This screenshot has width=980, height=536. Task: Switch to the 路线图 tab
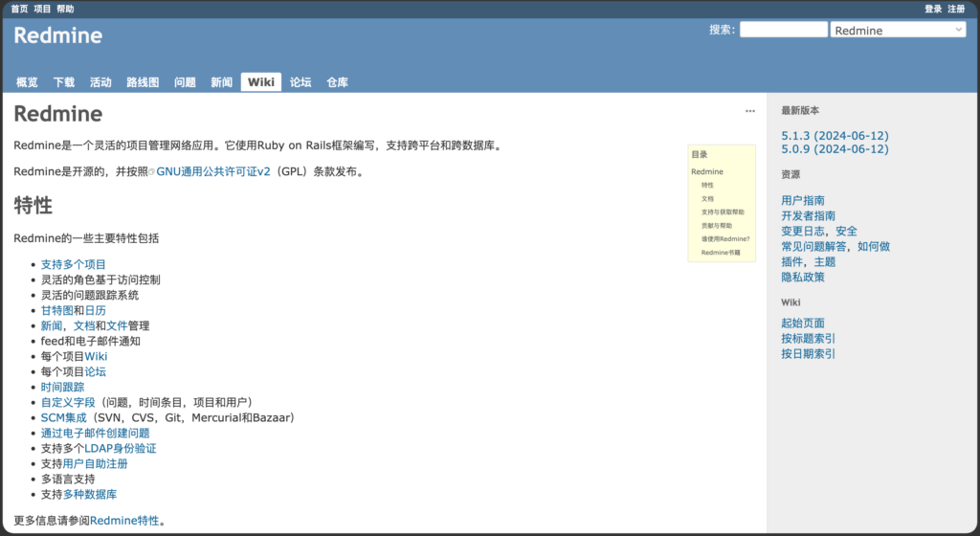143,82
